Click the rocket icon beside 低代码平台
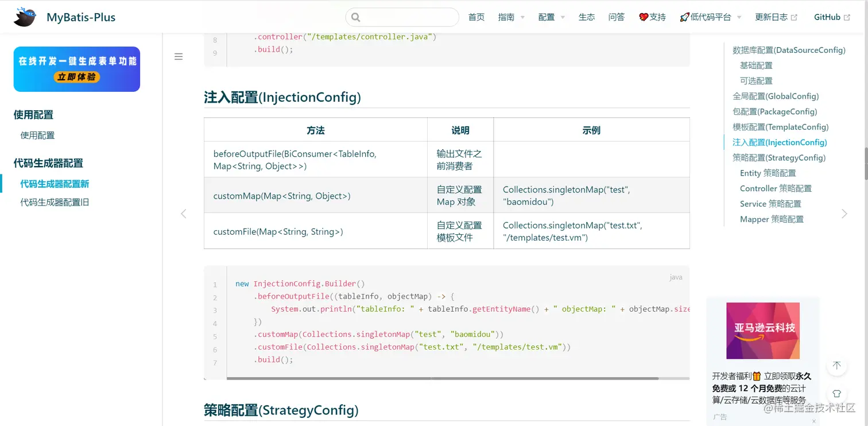868x426 pixels. 684,17
